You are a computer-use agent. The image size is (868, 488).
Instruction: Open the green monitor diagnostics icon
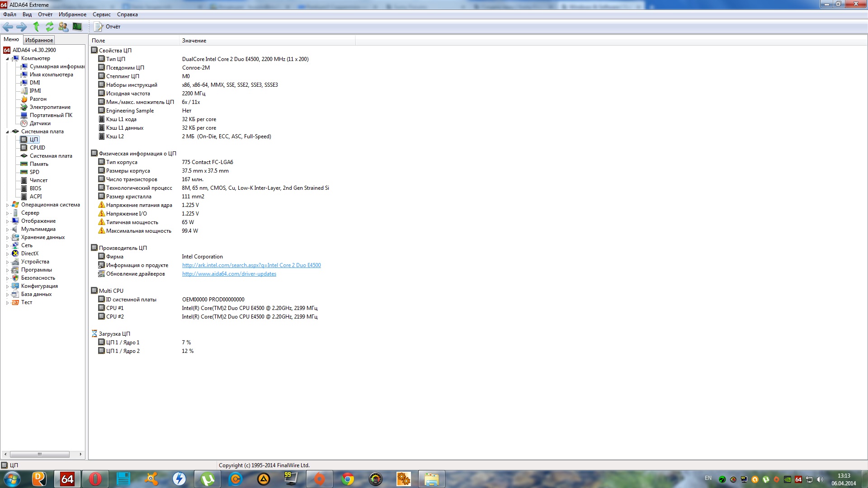[x=77, y=27]
